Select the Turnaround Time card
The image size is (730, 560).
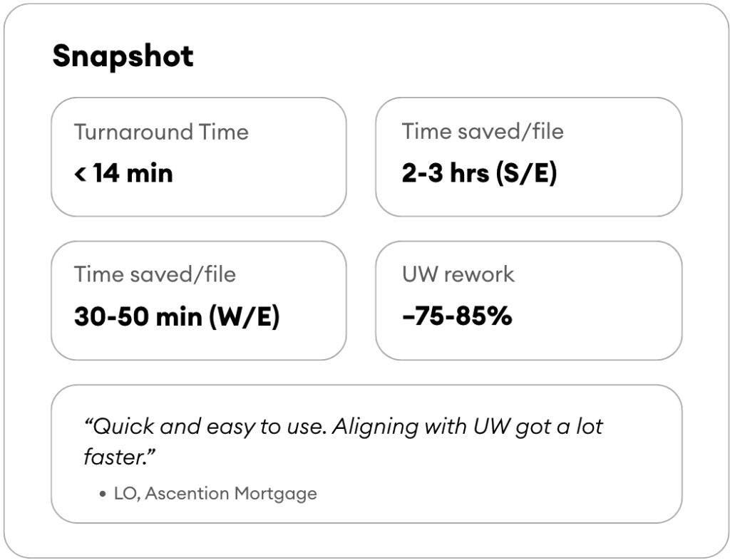point(199,157)
